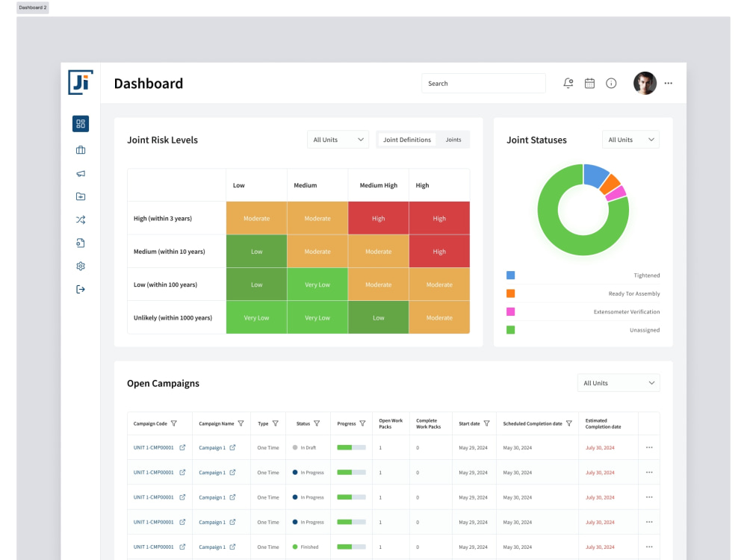
Task: Click the Status column filter icon
Action: (317, 423)
